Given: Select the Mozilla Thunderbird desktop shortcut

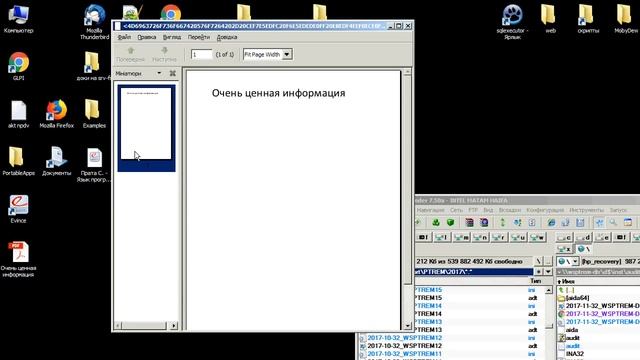Looking at the screenshot, I should pyautogui.click(x=95, y=22).
